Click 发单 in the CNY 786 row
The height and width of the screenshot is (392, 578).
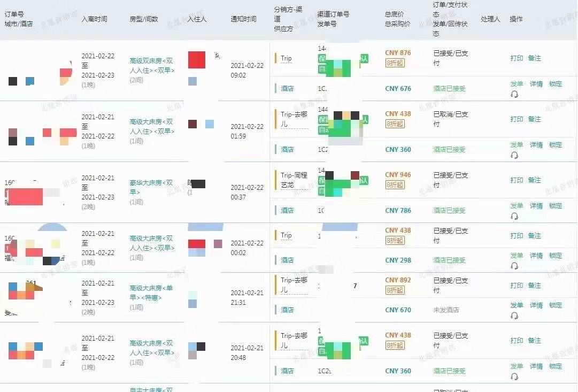[x=517, y=206]
